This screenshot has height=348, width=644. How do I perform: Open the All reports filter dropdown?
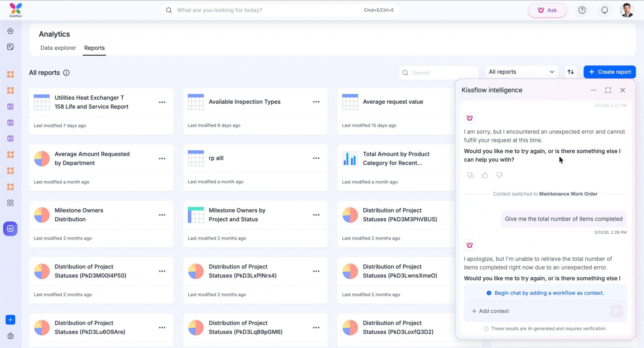(521, 72)
